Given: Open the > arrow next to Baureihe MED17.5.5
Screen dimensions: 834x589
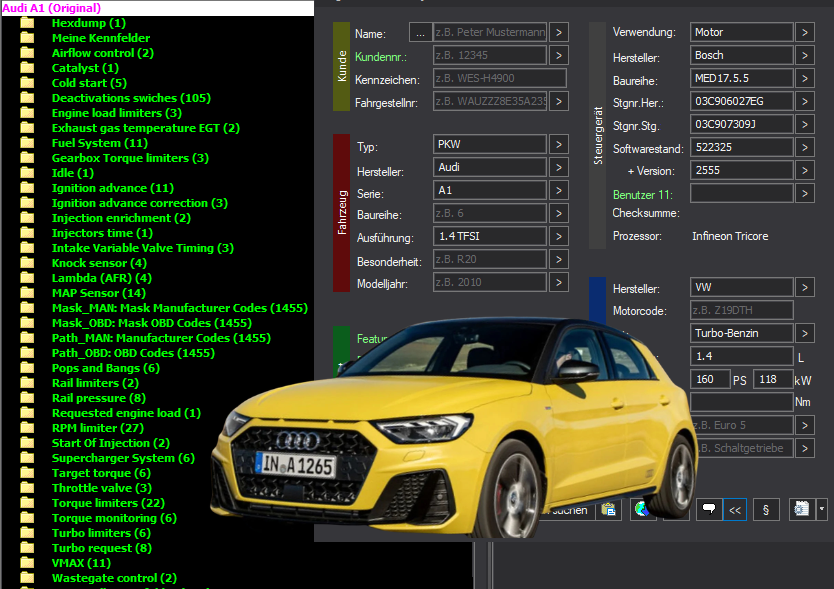Looking at the screenshot, I should [805, 79].
